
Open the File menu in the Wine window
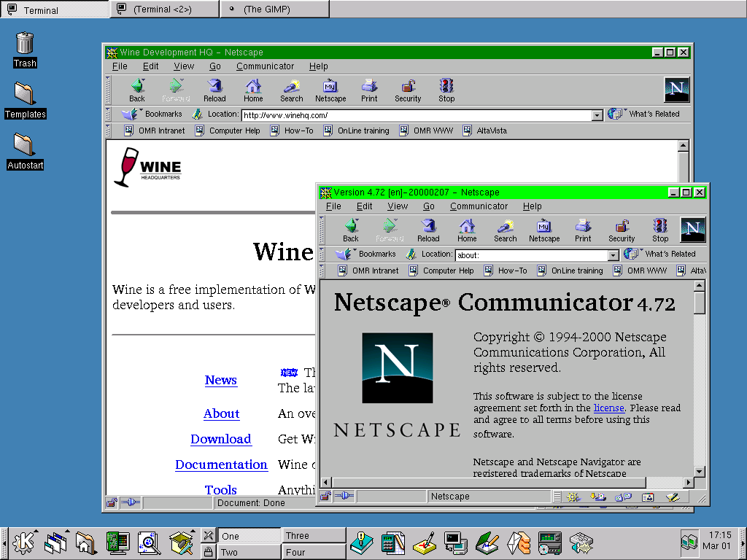(x=120, y=66)
